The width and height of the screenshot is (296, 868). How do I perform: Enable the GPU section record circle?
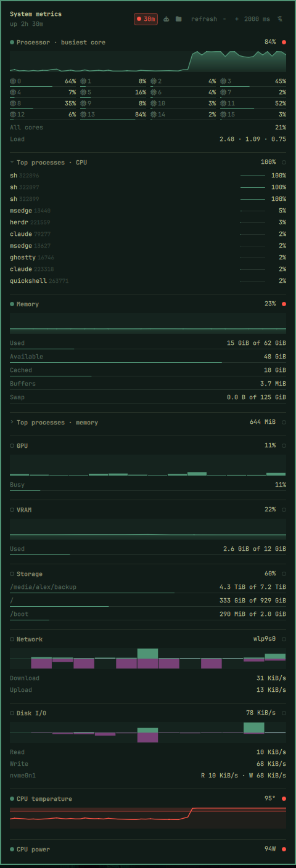pyautogui.click(x=284, y=446)
